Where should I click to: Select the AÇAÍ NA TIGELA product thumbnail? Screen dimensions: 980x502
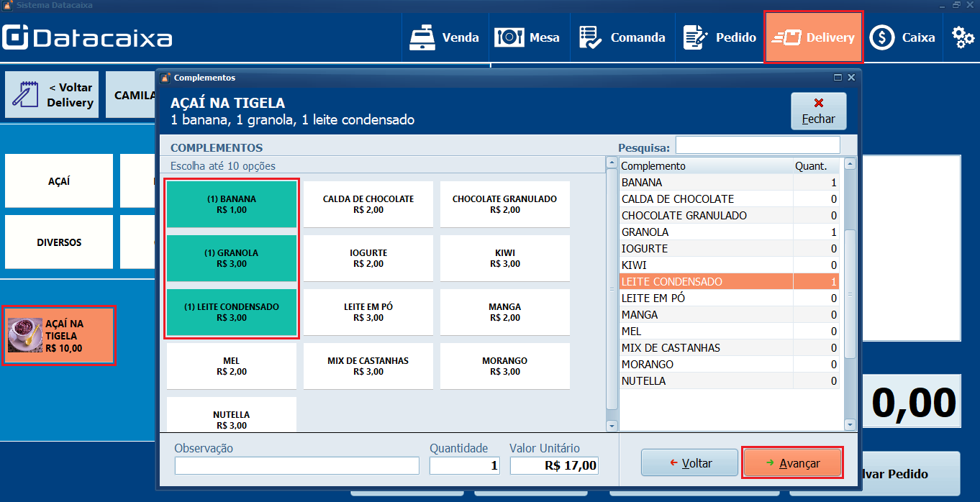59,335
